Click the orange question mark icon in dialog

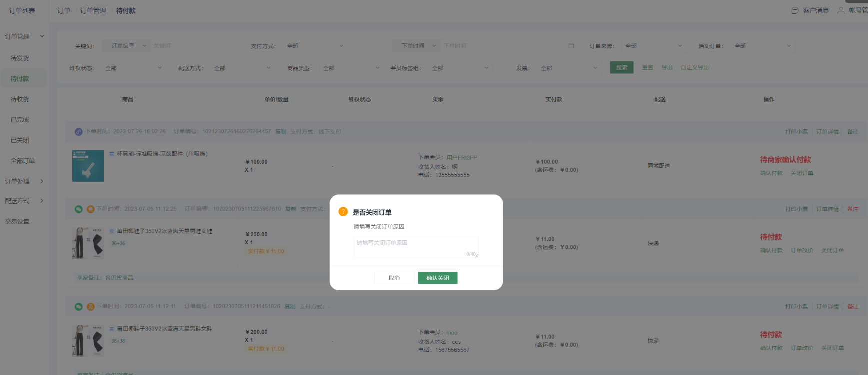pos(343,212)
